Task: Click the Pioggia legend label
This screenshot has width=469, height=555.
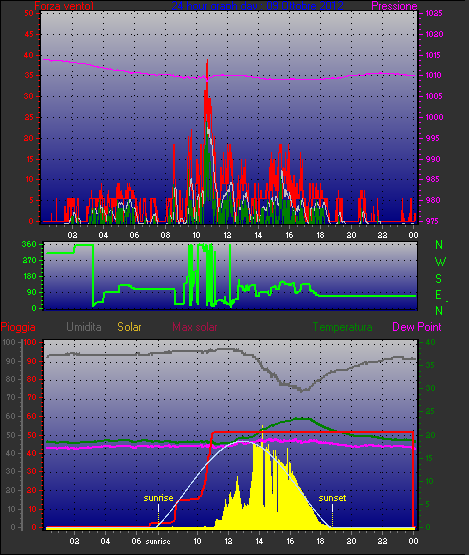Action: click(18, 327)
